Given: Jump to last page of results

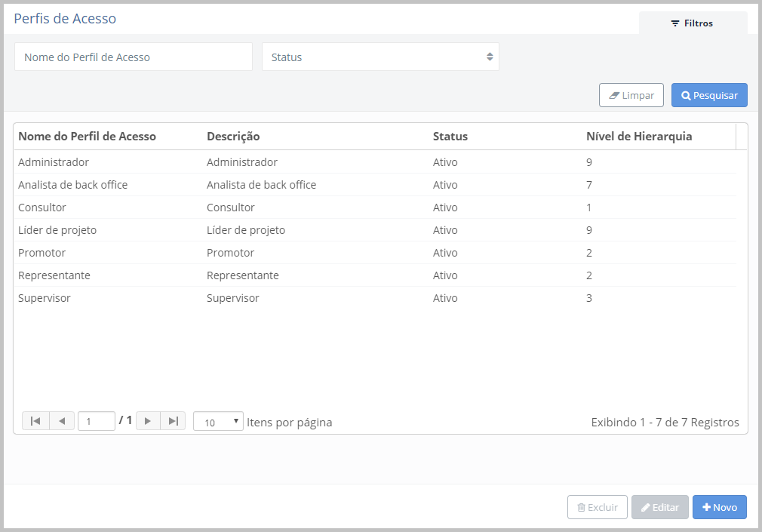Looking at the screenshot, I should (173, 421).
